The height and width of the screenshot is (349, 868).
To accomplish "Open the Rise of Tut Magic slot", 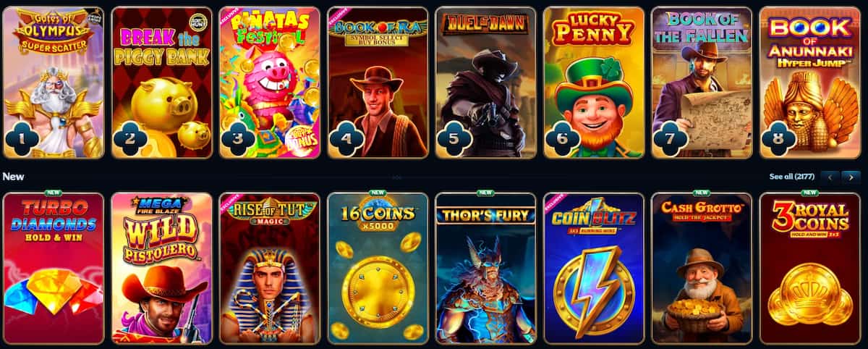I will click(269, 268).
